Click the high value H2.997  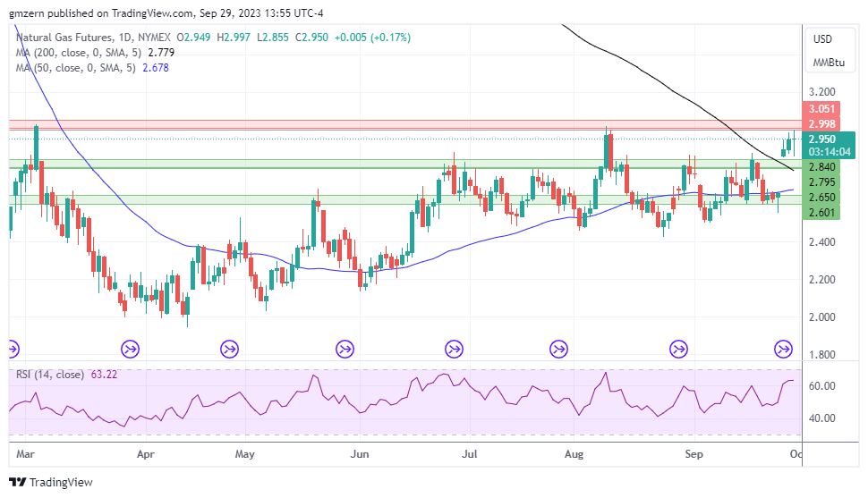point(234,38)
